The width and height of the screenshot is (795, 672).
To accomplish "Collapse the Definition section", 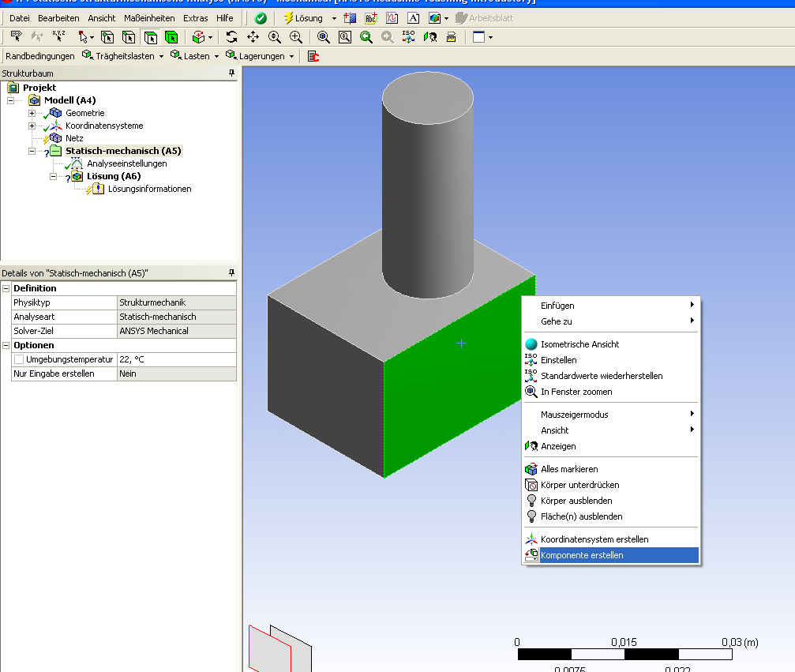I will pos(6,288).
